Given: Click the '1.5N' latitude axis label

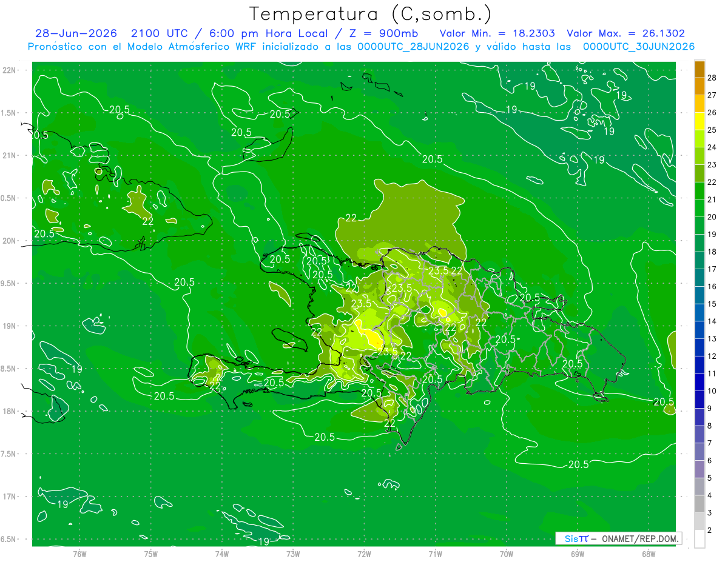Looking at the screenshot, I should pyautogui.click(x=8, y=113).
